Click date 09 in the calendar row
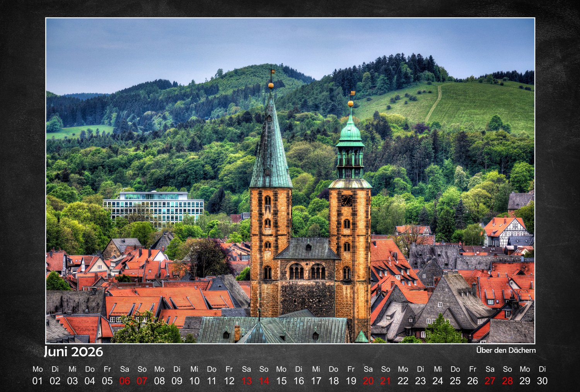This screenshot has width=580, height=392. click(x=177, y=381)
